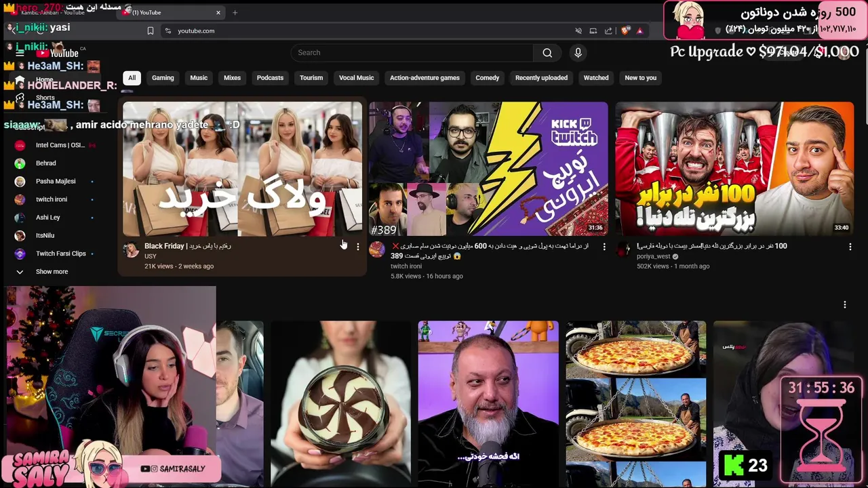The height and width of the screenshot is (488, 868).
Task: Play the Kick Twitch #389 video thumbnail
Action: (488, 169)
